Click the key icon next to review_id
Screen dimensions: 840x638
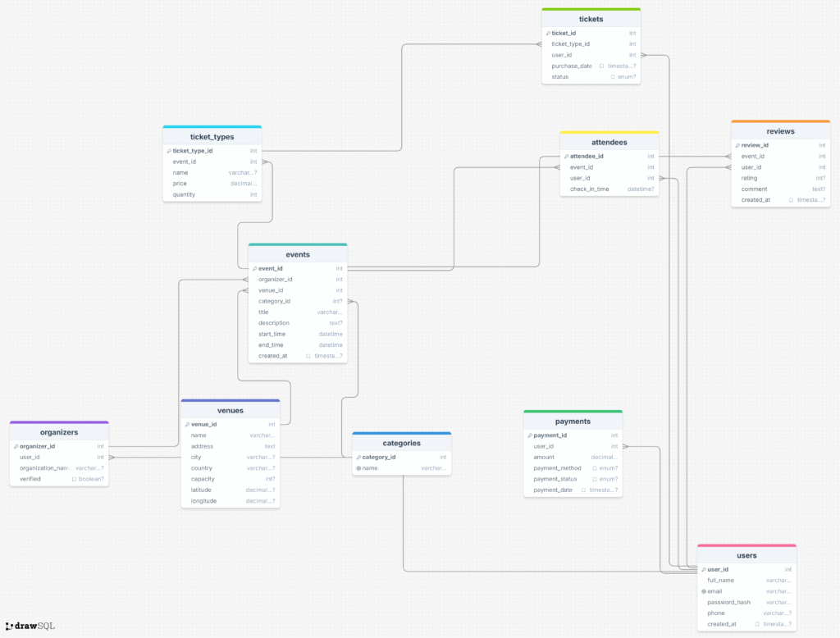click(737, 145)
